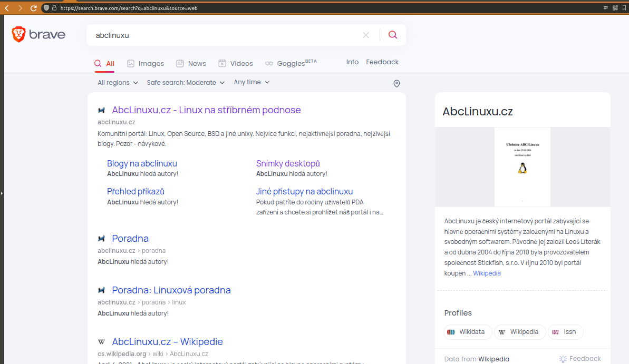Open the Feedback link near the tabs

(382, 62)
